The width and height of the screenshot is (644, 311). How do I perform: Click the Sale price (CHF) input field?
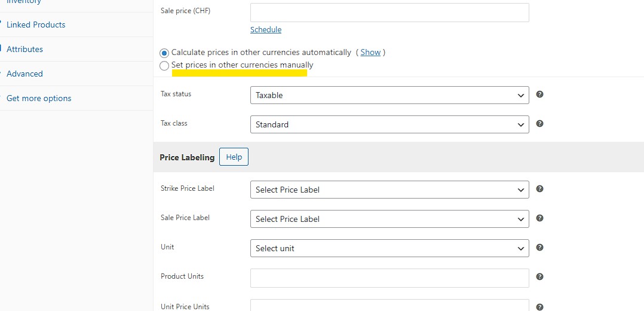point(390,13)
